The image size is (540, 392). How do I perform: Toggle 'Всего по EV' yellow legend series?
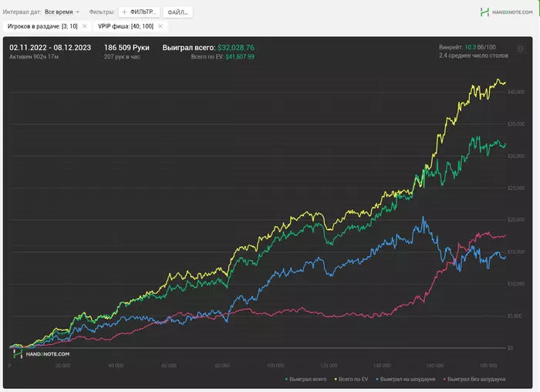click(354, 380)
